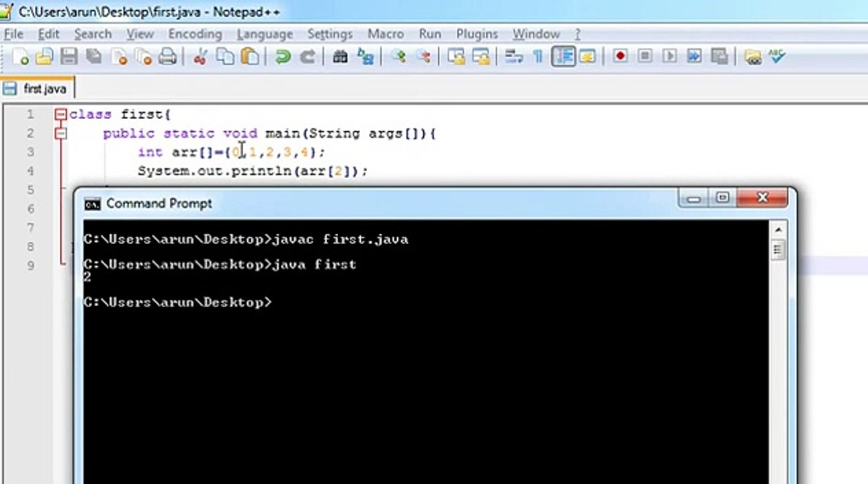The height and width of the screenshot is (484, 868).
Task: Print the document with printer icon
Action: [167, 57]
